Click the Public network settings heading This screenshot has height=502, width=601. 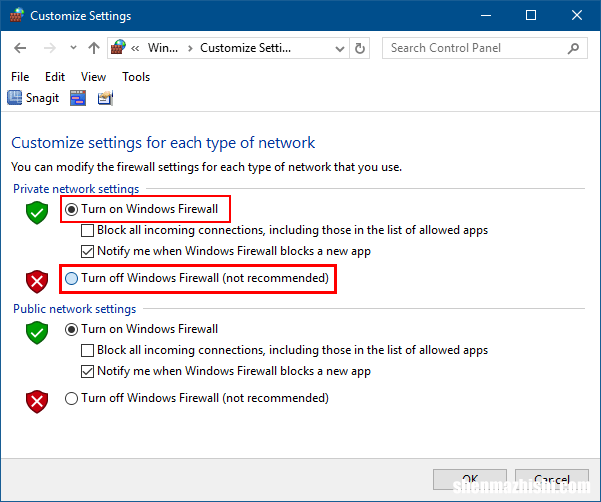pos(74,309)
